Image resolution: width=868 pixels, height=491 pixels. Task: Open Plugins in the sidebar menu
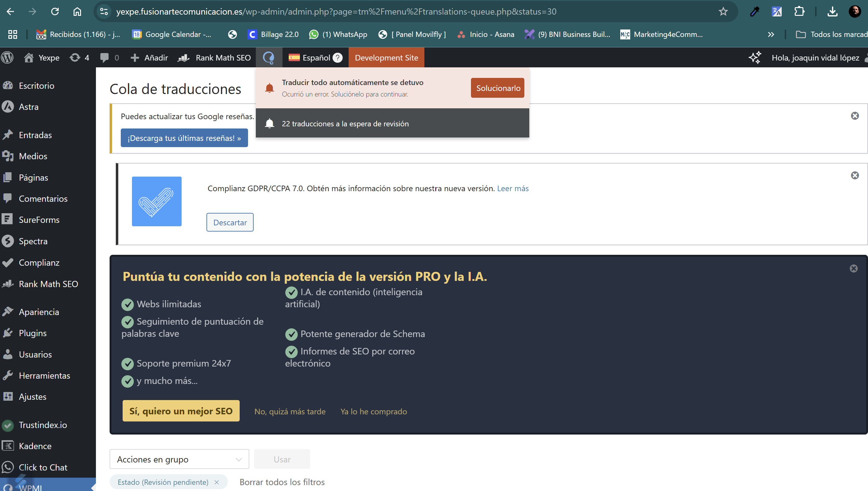(x=33, y=333)
